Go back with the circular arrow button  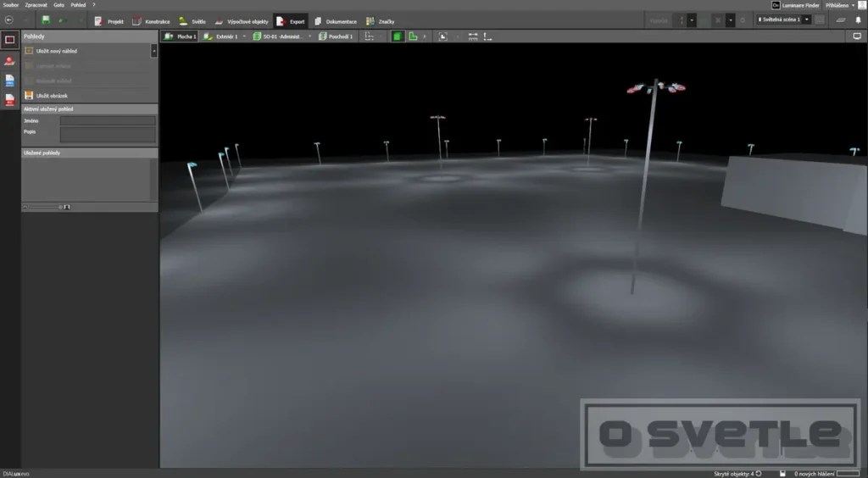8,20
